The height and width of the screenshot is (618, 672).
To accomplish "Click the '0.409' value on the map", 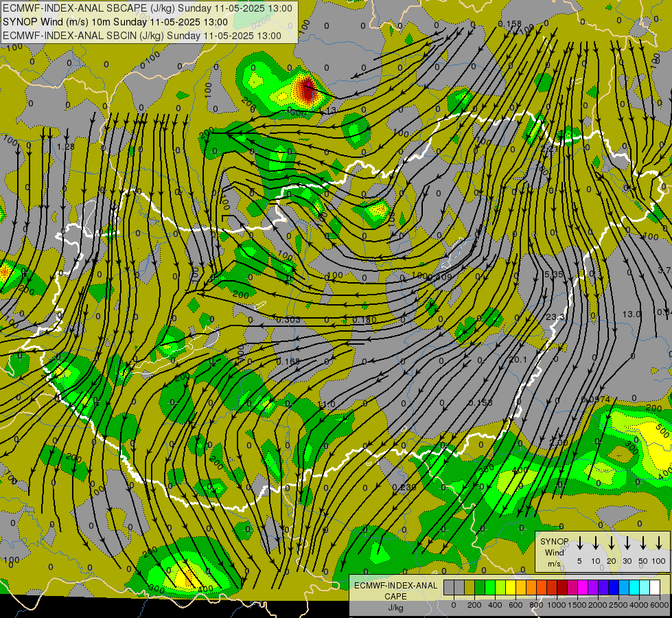I will [440, 277].
